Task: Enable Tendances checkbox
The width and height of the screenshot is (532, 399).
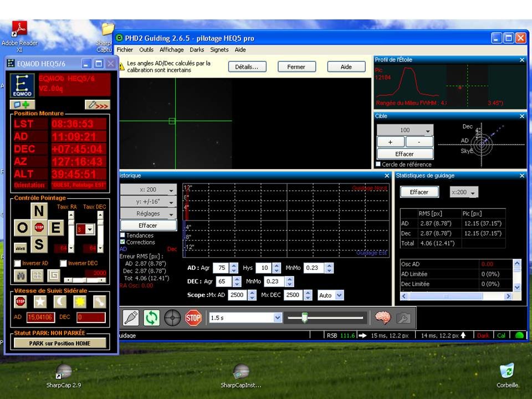Action: (x=122, y=235)
